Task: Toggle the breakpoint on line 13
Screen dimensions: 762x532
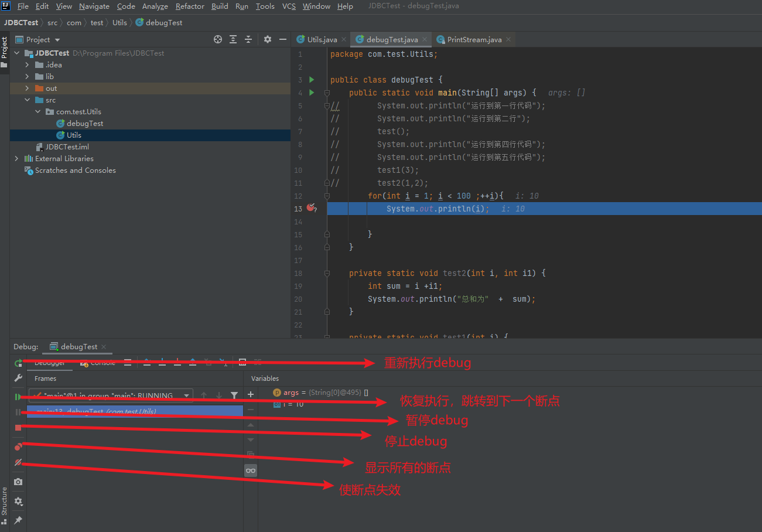Action: click(x=311, y=208)
